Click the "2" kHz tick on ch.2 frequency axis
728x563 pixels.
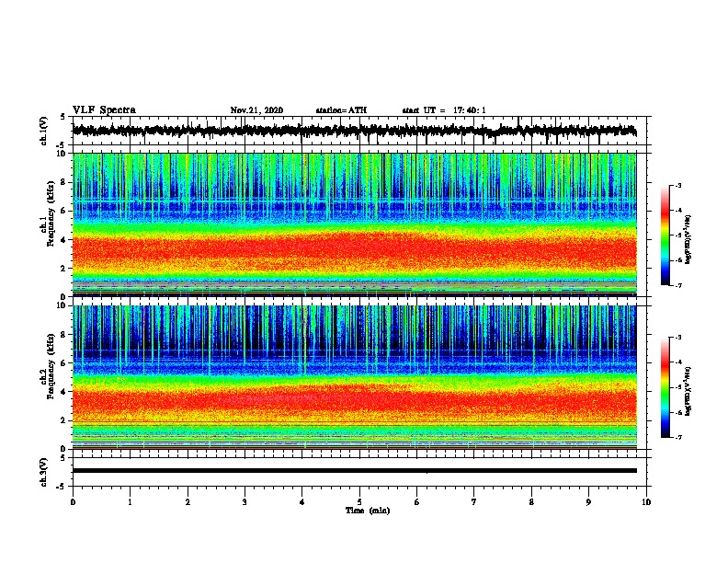[64, 420]
